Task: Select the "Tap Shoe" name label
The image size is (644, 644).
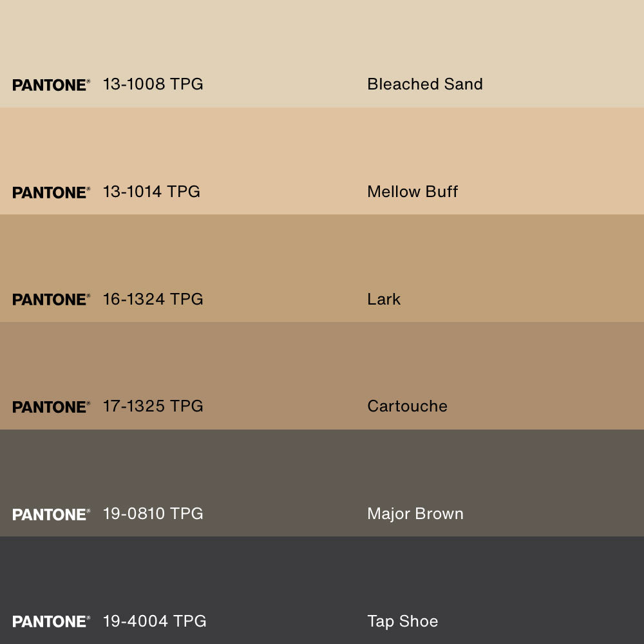Action: 402,621
